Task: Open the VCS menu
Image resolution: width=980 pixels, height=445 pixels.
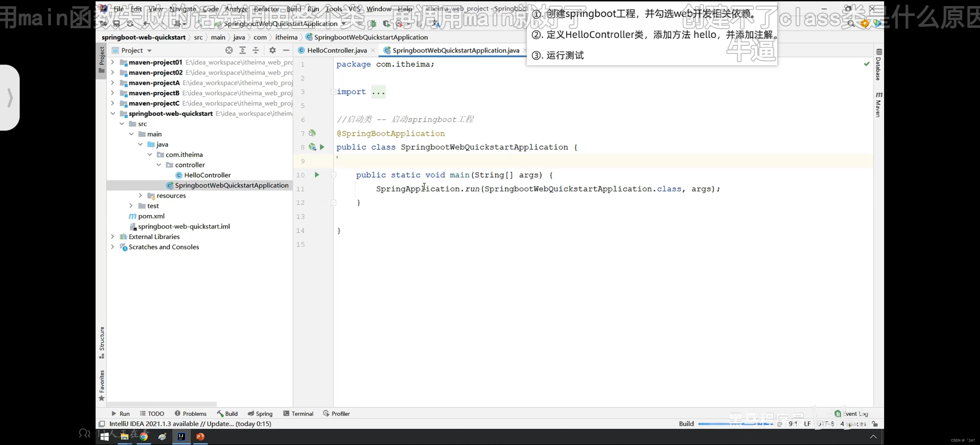Action: click(354, 9)
